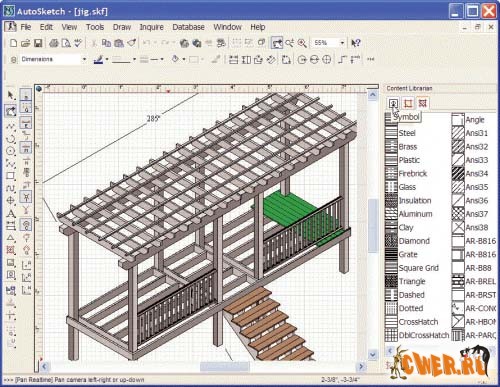This screenshot has width=500, height=387.
Task: Click the zoom magnifier toolbar icon
Action: (x=302, y=43)
